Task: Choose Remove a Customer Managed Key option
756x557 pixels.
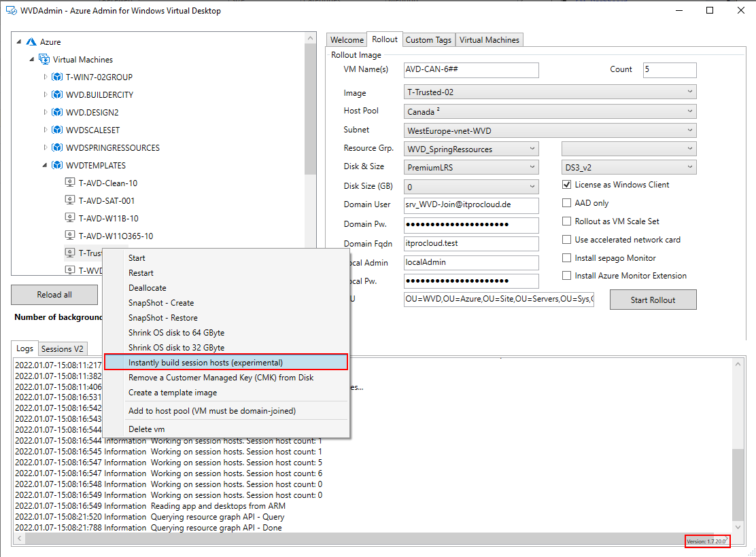Action: [226, 378]
